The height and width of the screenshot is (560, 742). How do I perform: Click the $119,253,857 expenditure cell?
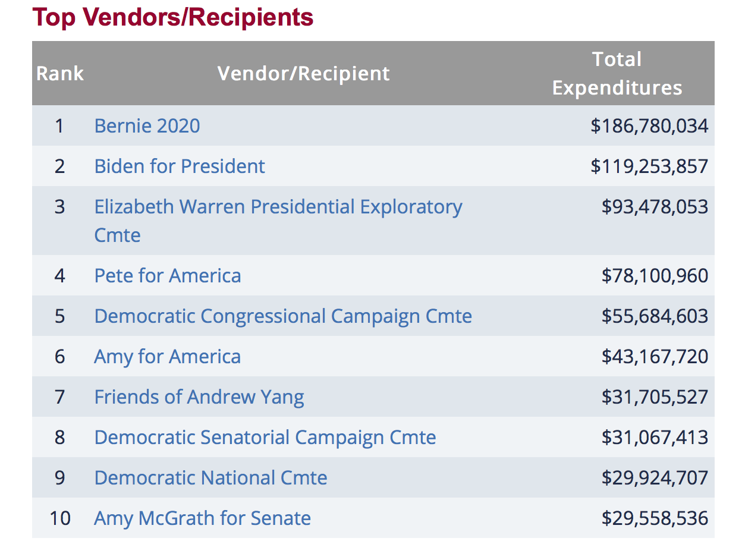pyautogui.click(x=649, y=166)
